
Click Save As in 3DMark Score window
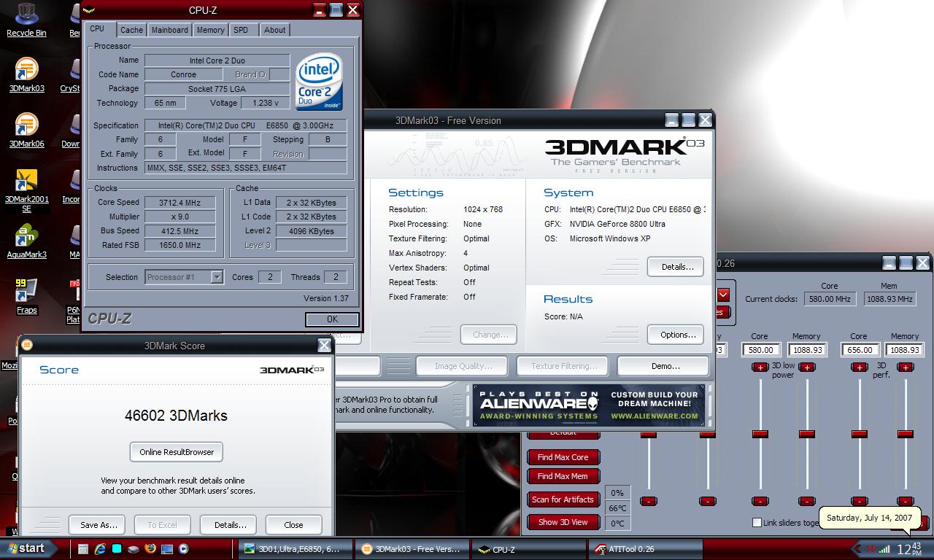(99, 525)
